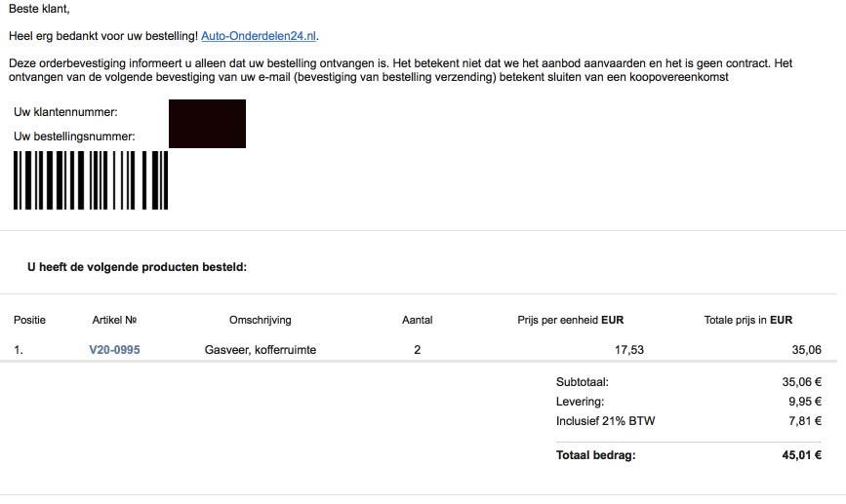
Task: Select the Aantal column header
Action: click(417, 320)
